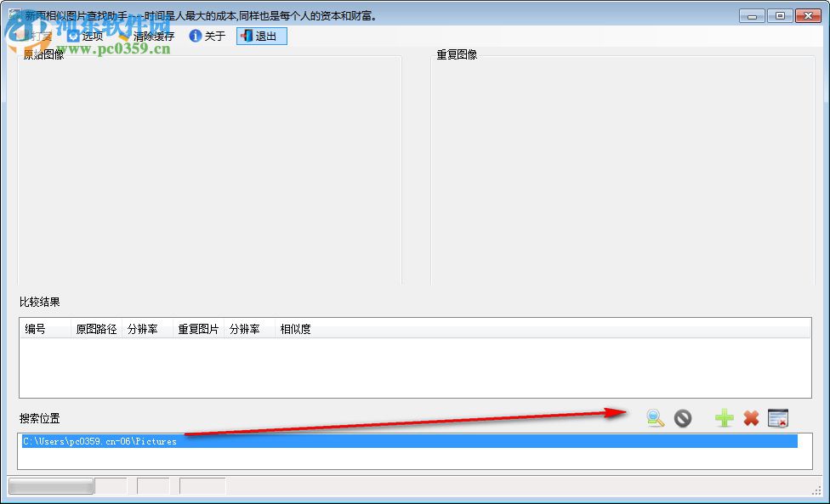Viewport: 830px width, 504px height.
Task: Click the 清除缓存 cache-clearing icon
Action: tap(125, 36)
